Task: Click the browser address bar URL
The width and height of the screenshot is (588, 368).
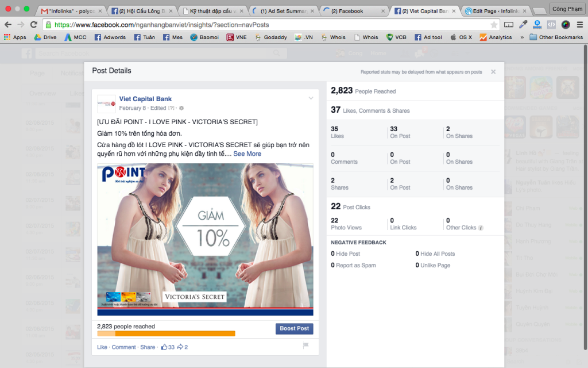Action: tap(161, 25)
